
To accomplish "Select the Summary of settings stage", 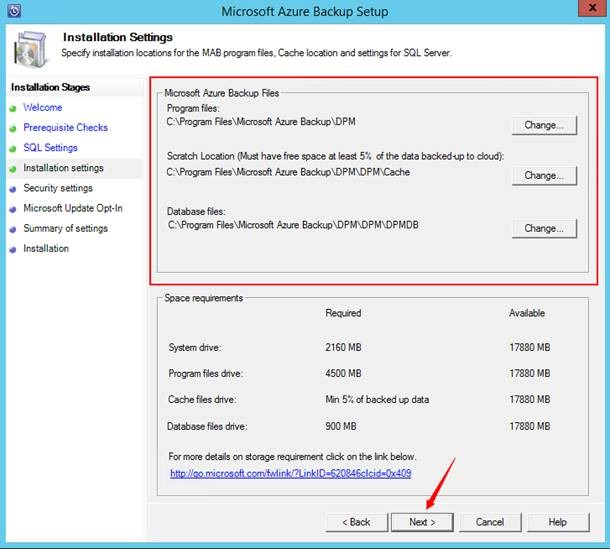I will pos(66,228).
